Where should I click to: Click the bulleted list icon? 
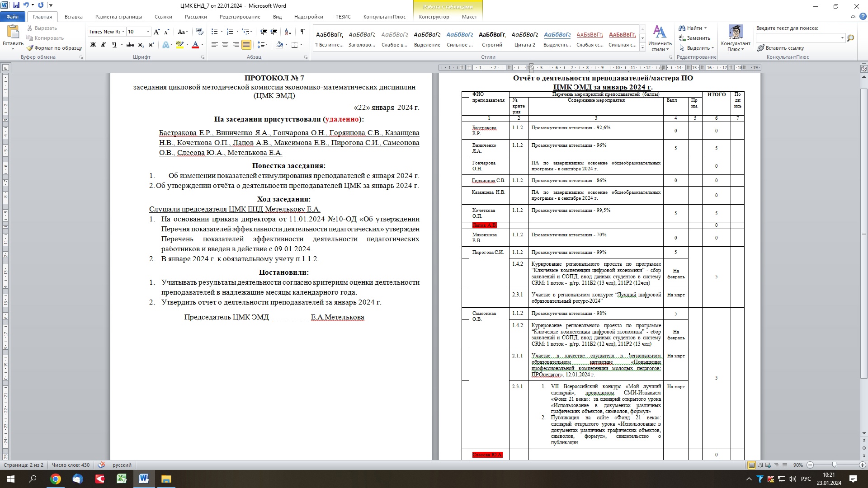(x=214, y=32)
